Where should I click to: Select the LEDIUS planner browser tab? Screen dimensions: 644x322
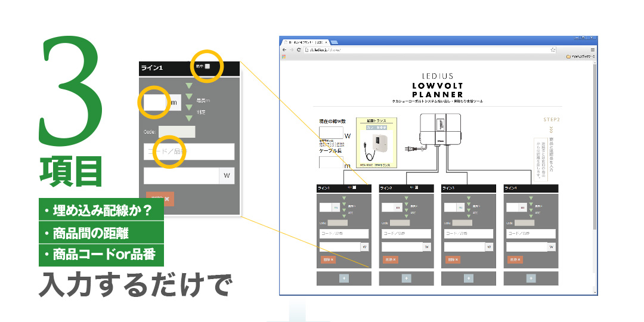tap(305, 42)
